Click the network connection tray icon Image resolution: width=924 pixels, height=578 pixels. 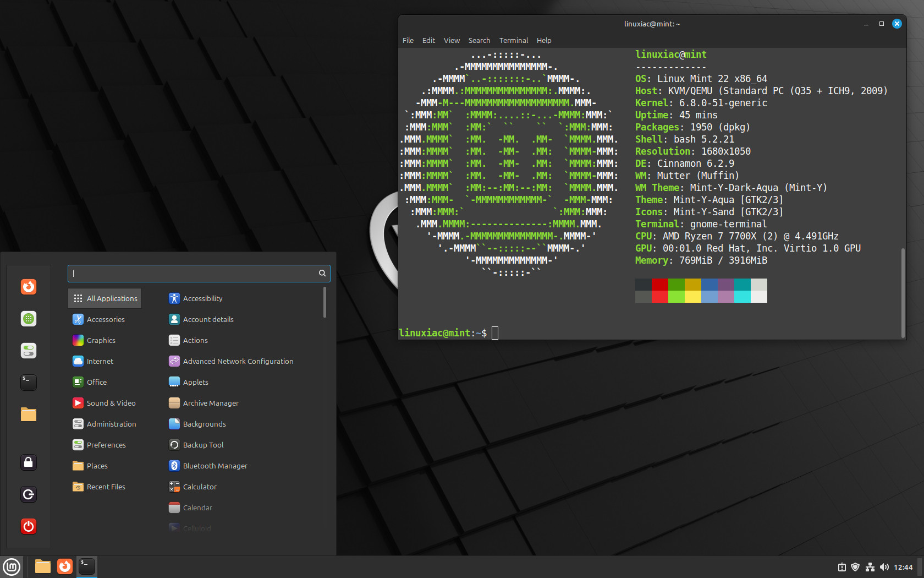coord(870,567)
